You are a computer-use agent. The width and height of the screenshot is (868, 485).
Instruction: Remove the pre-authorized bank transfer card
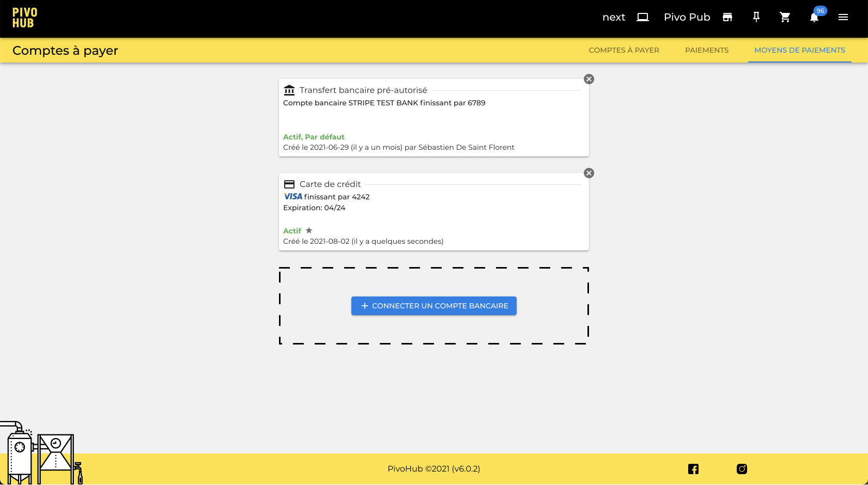[589, 79]
